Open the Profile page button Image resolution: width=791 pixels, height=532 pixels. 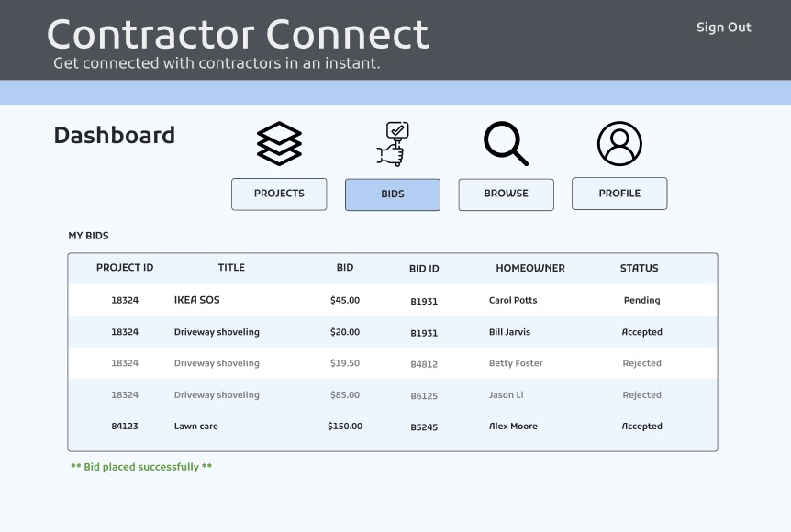tap(619, 194)
